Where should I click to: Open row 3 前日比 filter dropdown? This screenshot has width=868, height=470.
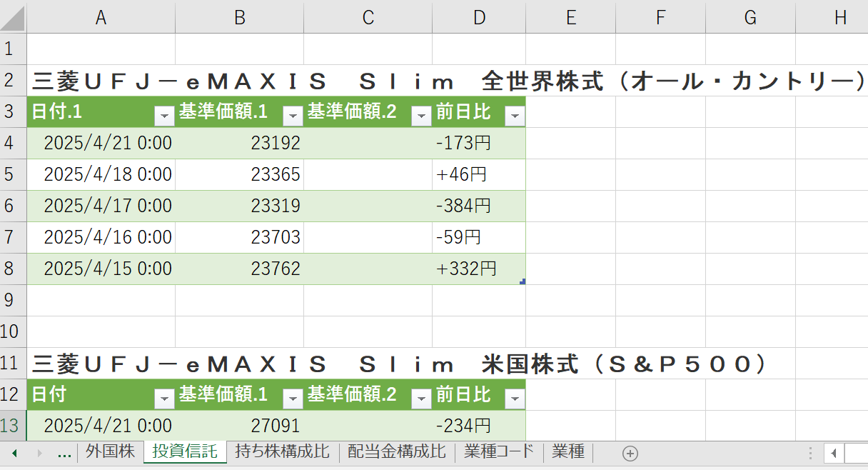[x=514, y=116]
